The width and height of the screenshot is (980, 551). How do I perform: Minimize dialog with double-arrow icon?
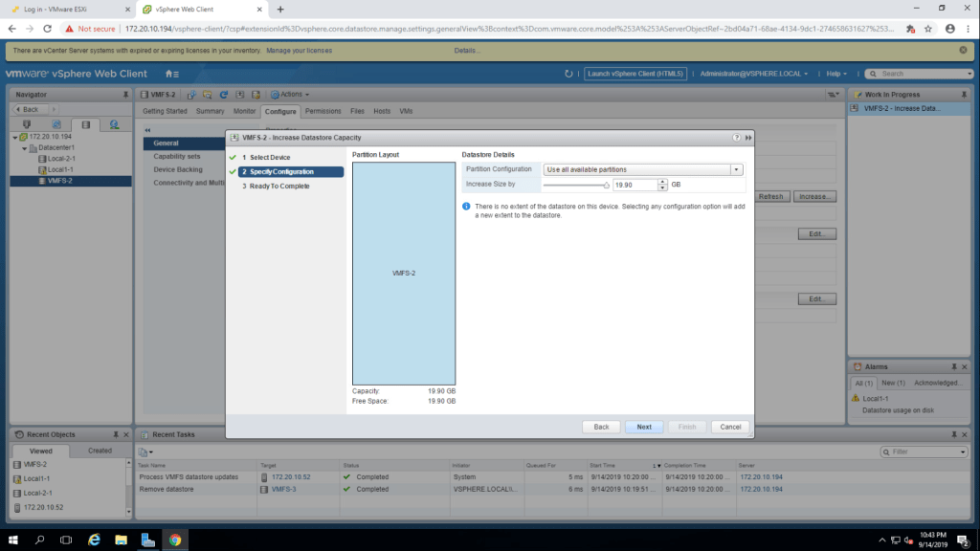[747, 139]
